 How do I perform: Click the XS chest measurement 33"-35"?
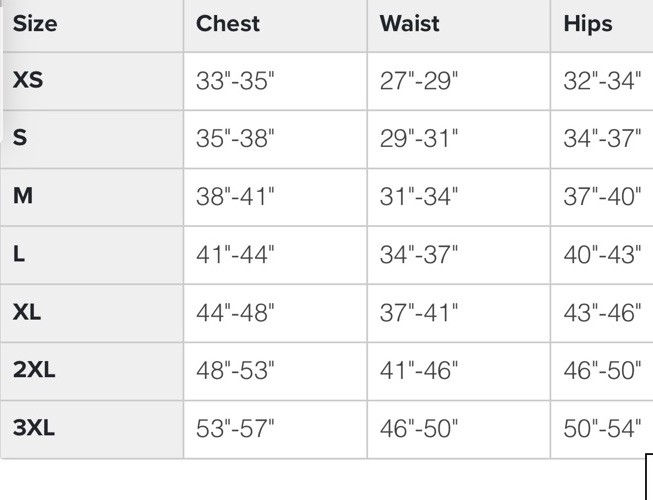pyautogui.click(x=235, y=82)
